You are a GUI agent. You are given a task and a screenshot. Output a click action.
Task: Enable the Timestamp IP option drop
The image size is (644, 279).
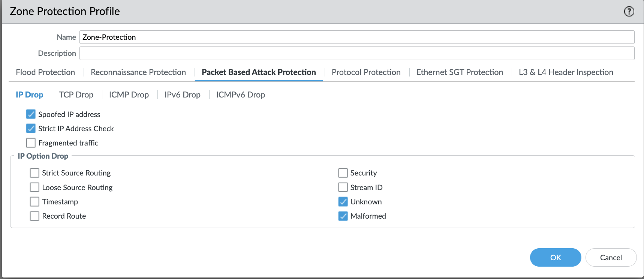click(x=34, y=201)
